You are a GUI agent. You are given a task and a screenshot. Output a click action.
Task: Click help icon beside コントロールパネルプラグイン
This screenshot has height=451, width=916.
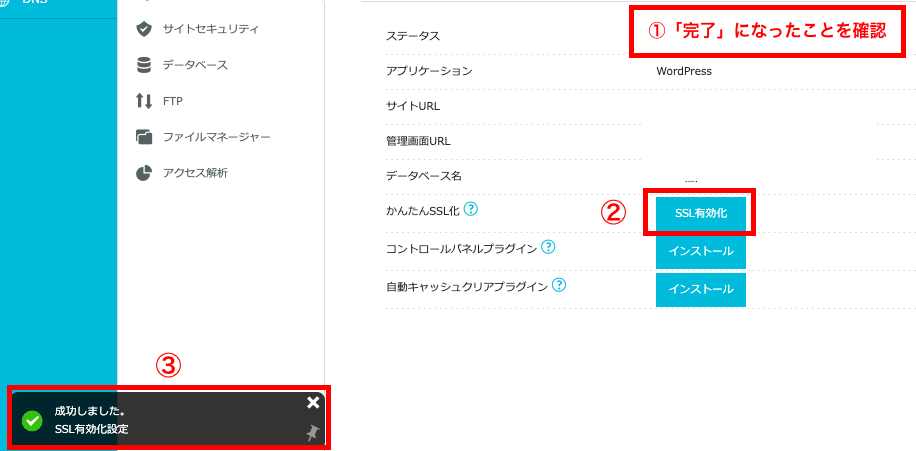[548, 247]
